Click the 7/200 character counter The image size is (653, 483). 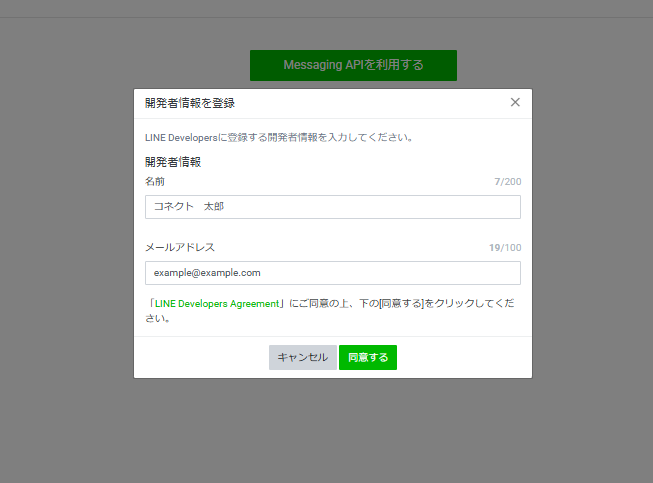(x=508, y=182)
